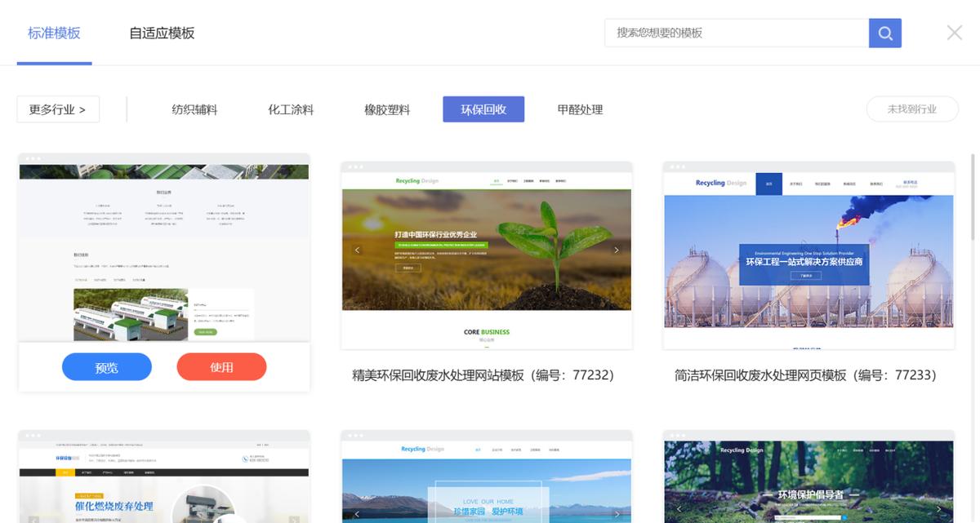The width and height of the screenshot is (980, 523).
Task: Click the right carousel arrow on template 77232
Action: (617, 249)
